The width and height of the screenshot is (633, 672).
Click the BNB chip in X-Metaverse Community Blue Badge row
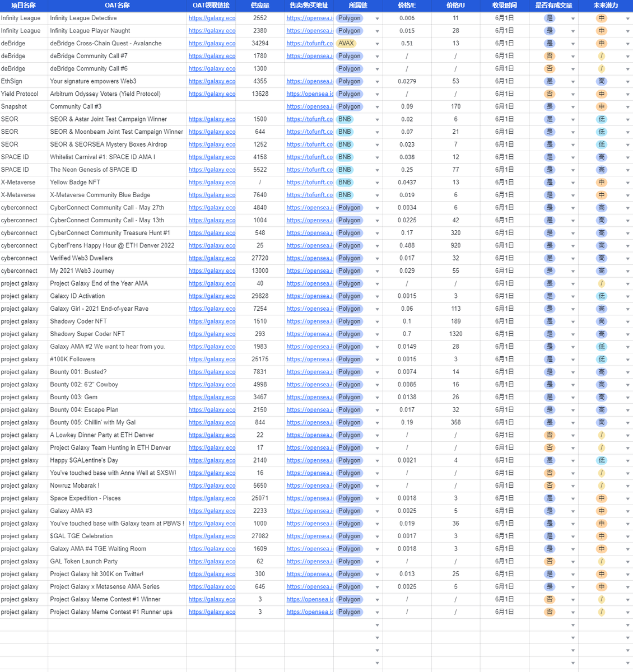[x=345, y=195]
